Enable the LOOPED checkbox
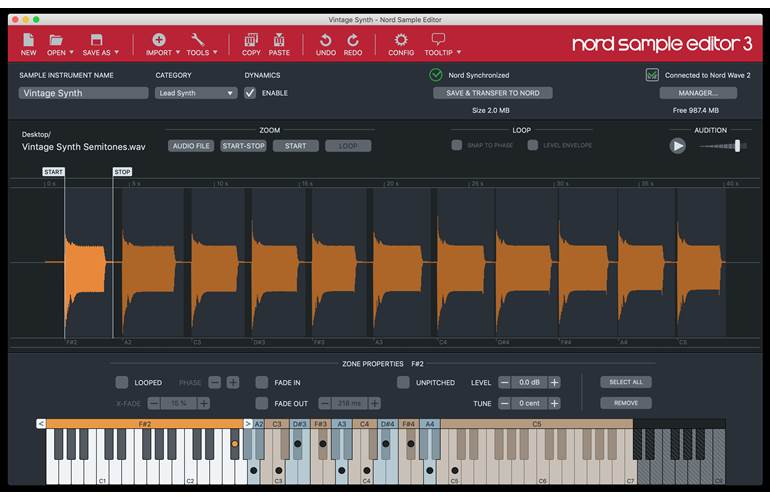Screen dimensions: 770x500 122,382
